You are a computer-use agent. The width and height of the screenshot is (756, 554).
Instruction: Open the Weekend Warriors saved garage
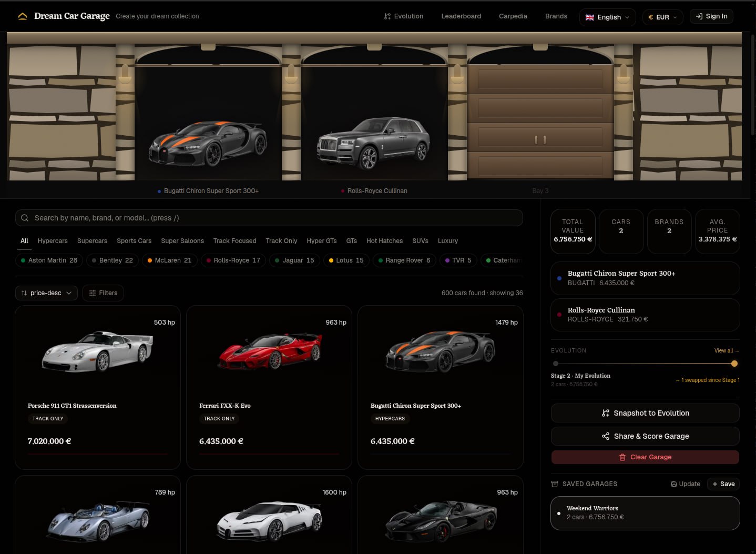tap(645, 513)
